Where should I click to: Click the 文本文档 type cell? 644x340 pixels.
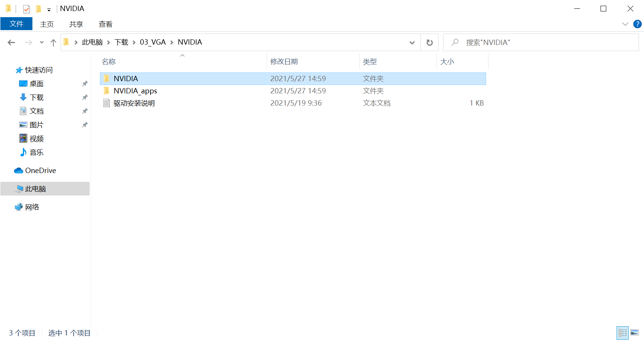tap(377, 103)
